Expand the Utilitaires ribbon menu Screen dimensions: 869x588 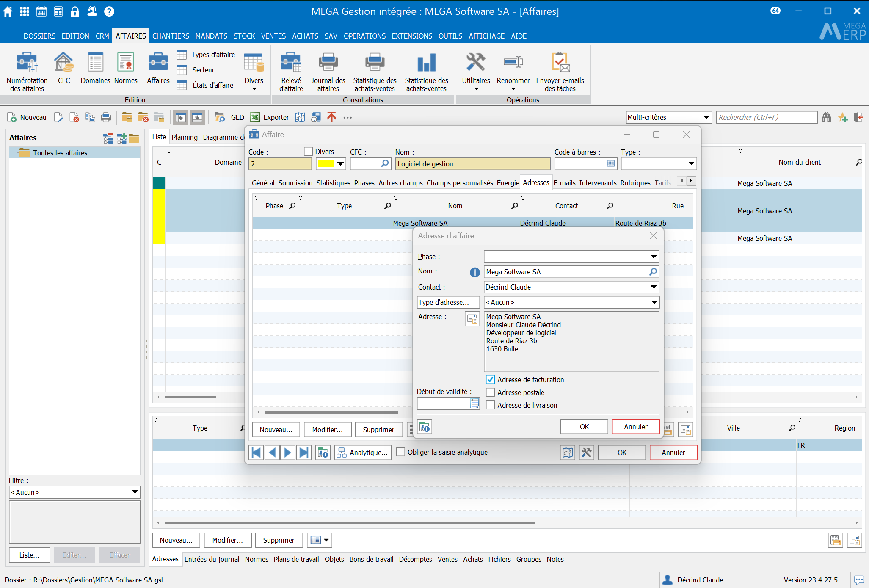click(x=476, y=72)
